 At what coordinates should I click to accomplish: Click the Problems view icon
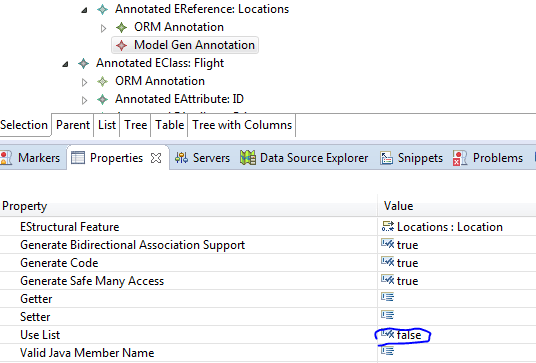[x=460, y=158]
